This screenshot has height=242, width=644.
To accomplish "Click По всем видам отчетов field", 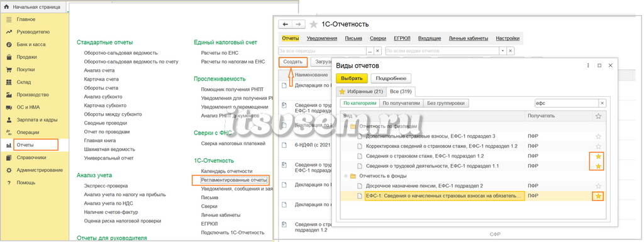I will (x=442, y=51).
